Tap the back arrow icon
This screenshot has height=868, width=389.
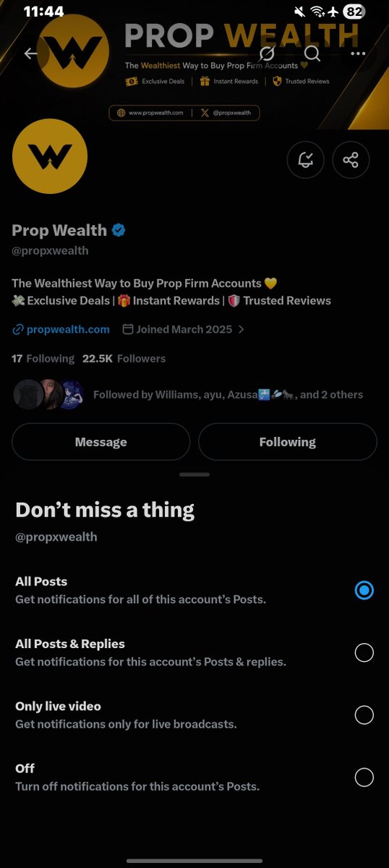click(x=31, y=54)
